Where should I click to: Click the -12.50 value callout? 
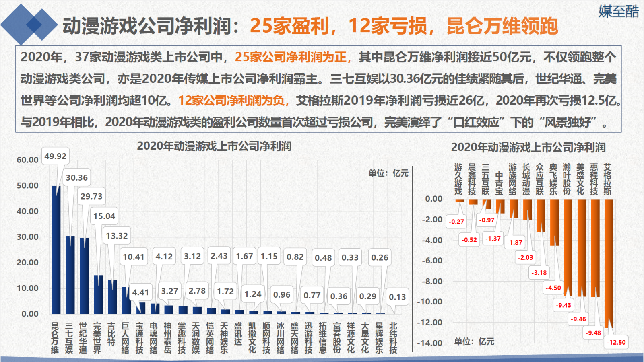[616, 342]
